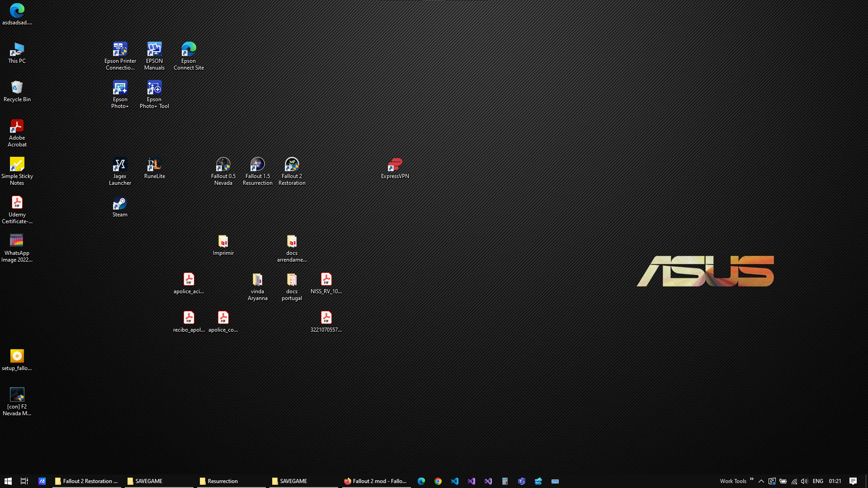The height and width of the screenshot is (488, 868).
Task: Select the Udemy Certificate PDF file
Action: coord(17,210)
